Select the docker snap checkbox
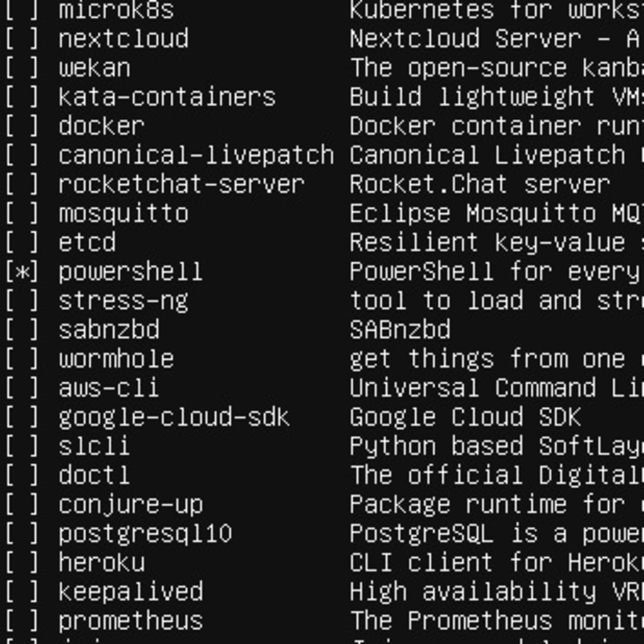Screen dimensions: 644x644 coord(22,126)
